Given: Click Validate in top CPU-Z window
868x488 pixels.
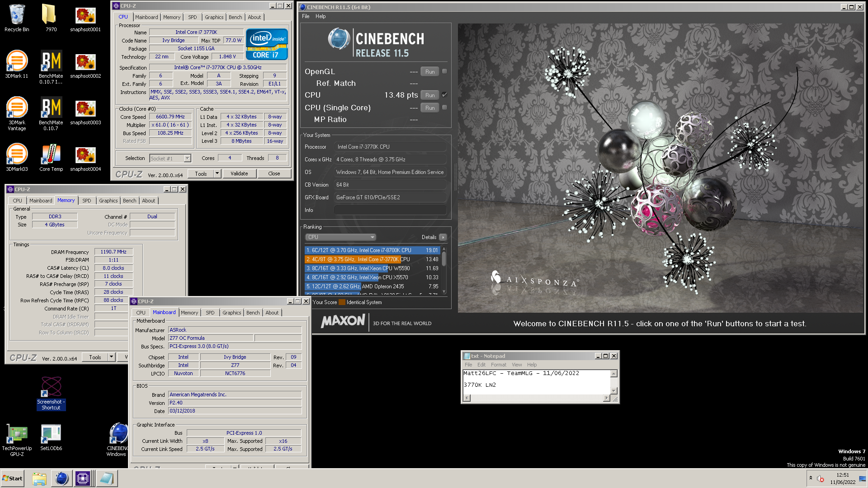Looking at the screenshot, I should (x=239, y=174).
